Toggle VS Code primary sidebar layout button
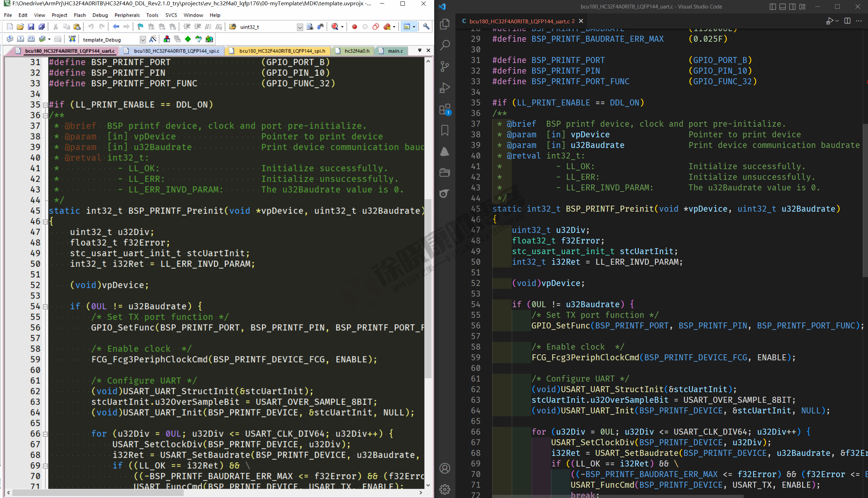 point(773,7)
